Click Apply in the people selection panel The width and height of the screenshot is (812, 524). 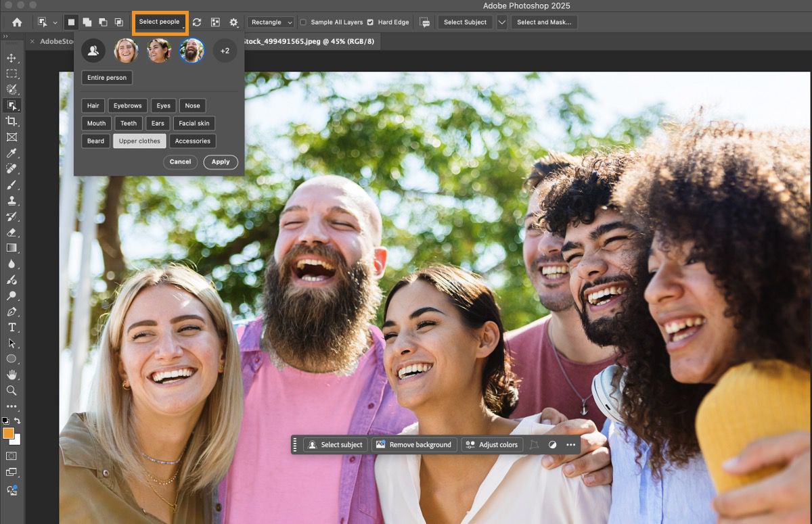coord(221,162)
